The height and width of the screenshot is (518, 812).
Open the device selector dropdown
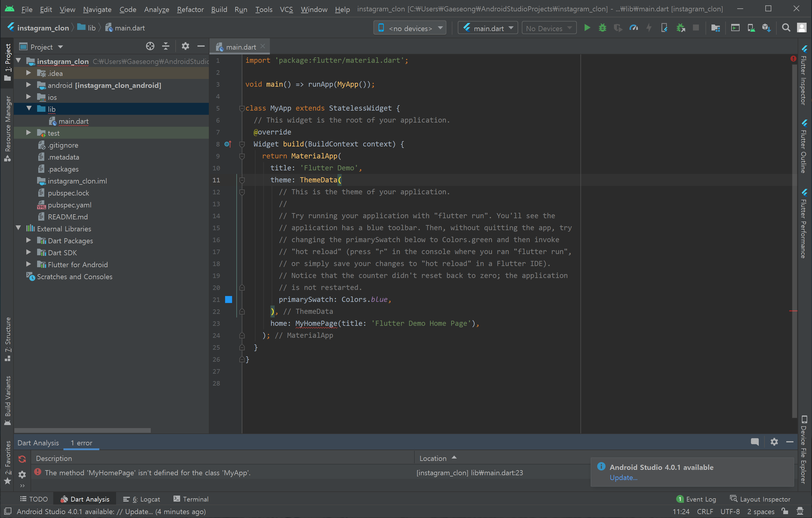(410, 28)
